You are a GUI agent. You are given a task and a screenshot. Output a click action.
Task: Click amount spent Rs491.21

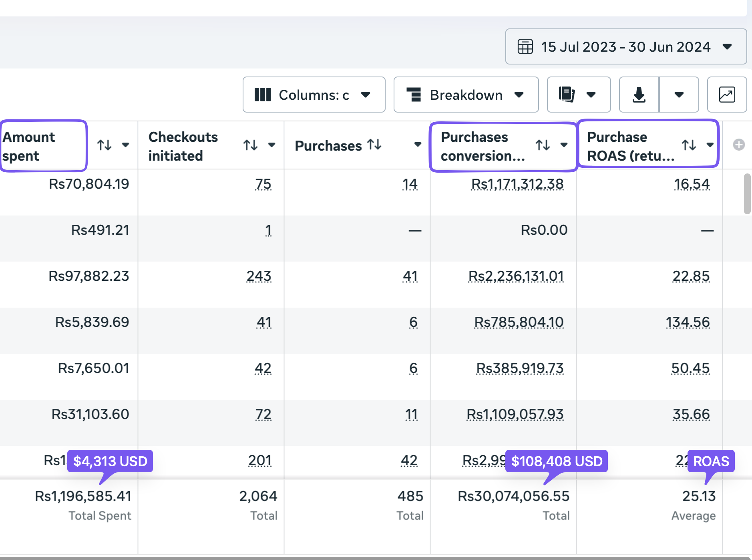click(x=100, y=230)
